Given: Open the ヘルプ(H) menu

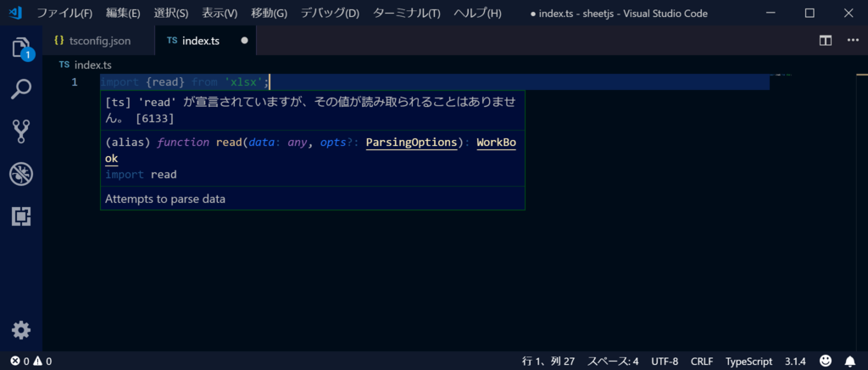Looking at the screenshot, I should (477, 14).
